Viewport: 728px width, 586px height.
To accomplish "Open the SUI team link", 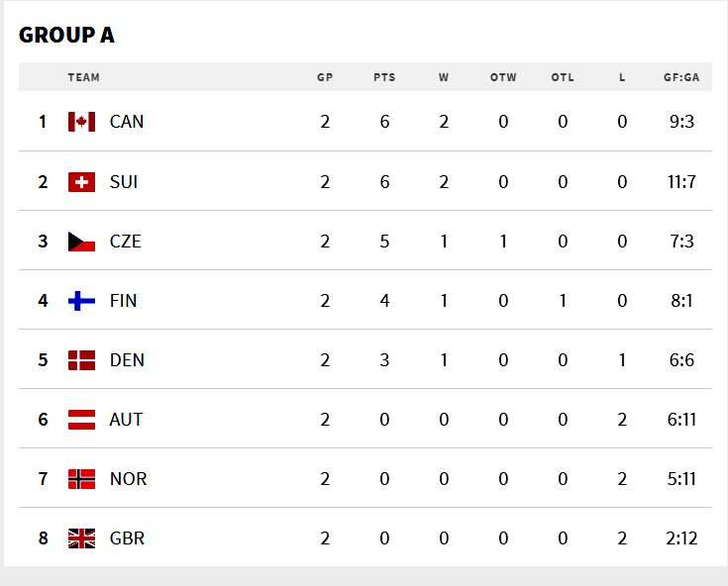I will [124, 182].
